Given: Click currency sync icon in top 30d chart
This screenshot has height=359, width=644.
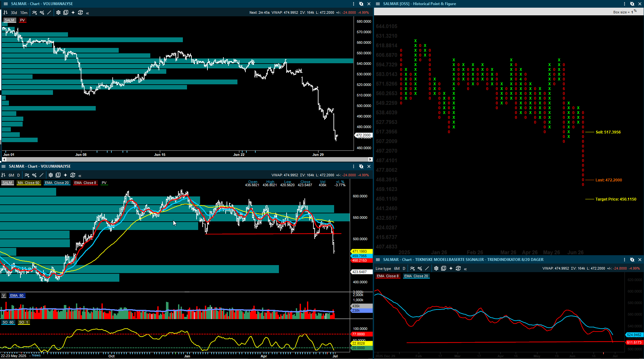Looking at the screenshot, I should pos(80,12).
